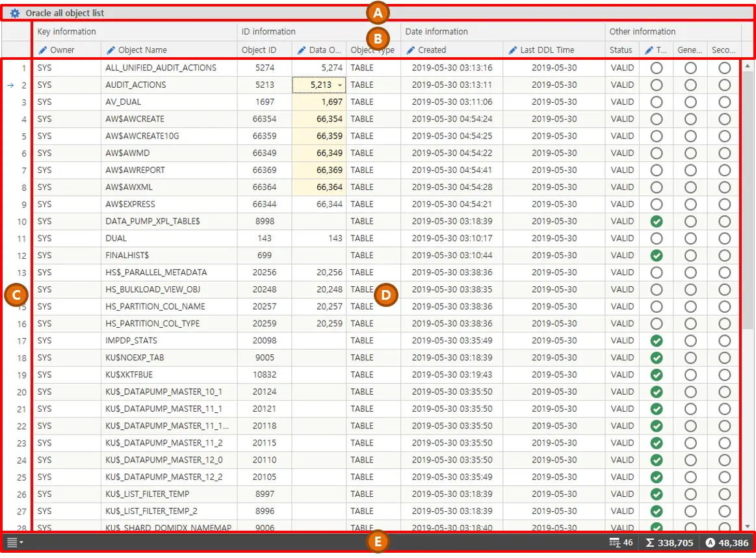
Task: Click the Gene... column header
Action: point(690,49)
